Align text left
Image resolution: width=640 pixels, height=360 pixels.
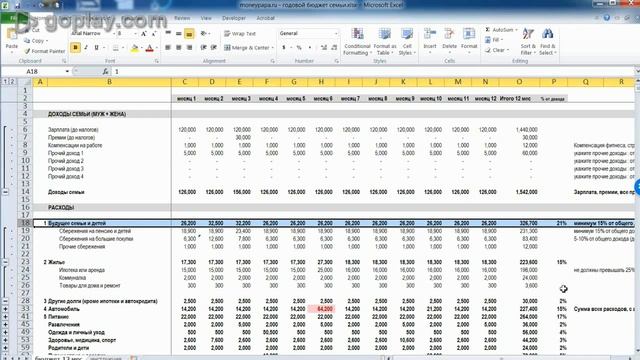168,48
